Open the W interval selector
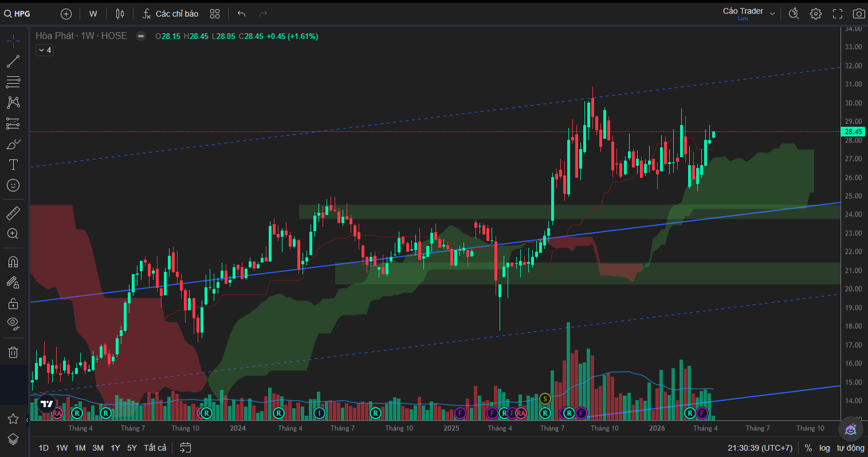Image resolution: width=868 pixels, height=457 pixels. point(93,14)
